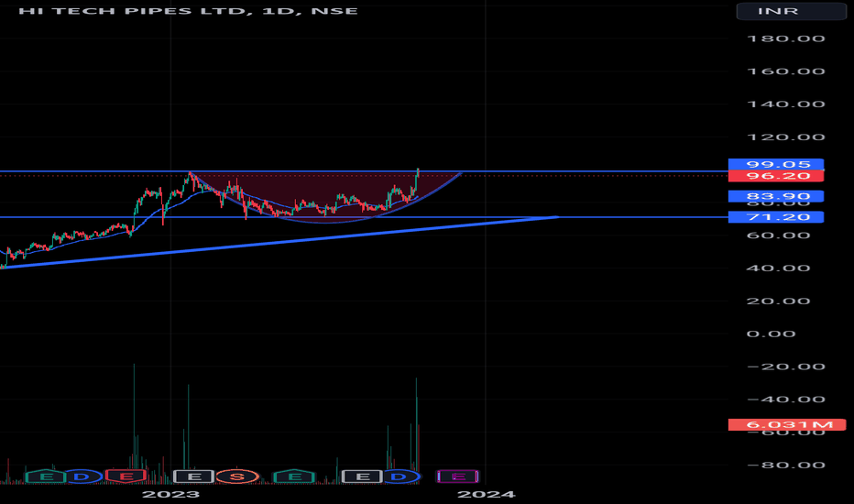Open the blue dividend marker before 2023
Screen dimensions: 854x504
pyautogui.click(x=82, y=477)
